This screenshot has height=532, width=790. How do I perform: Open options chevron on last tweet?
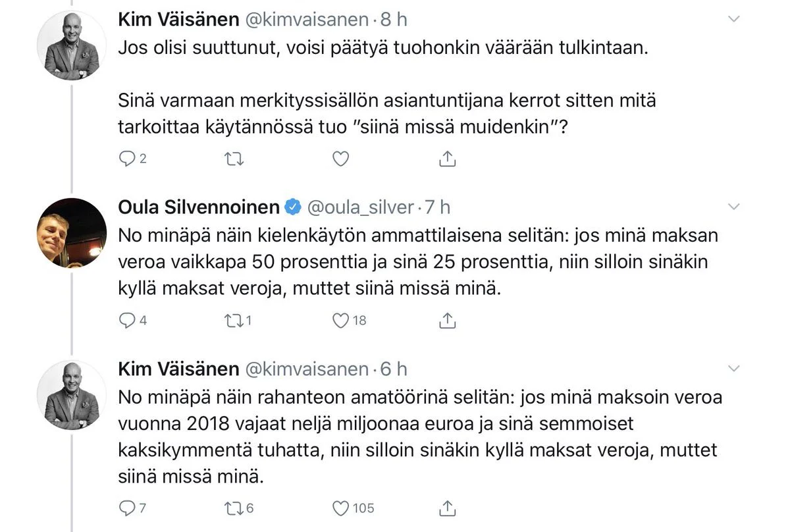click(734, 368)
